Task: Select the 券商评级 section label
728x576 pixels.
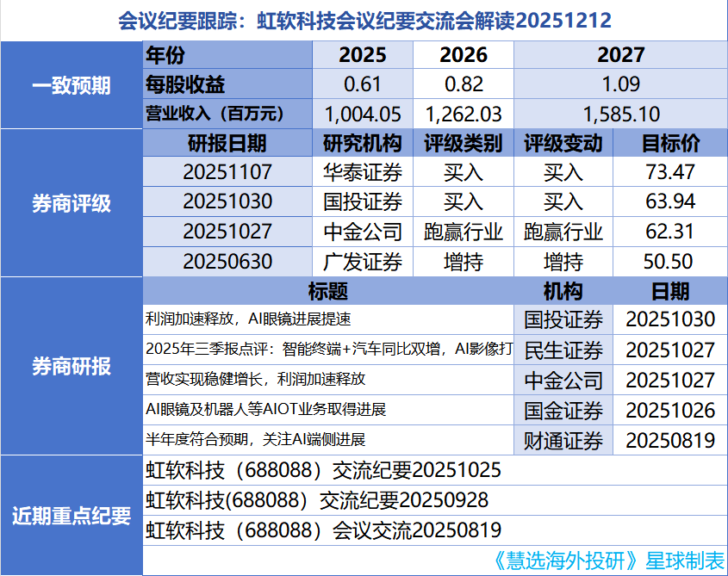Action: pyautogui.click(x=72, y=203)
